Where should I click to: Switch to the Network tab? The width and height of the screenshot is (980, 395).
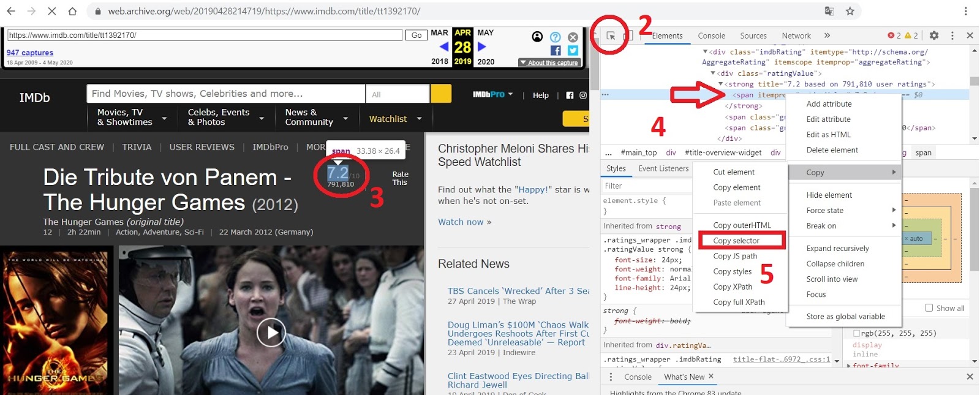(796, 36)
